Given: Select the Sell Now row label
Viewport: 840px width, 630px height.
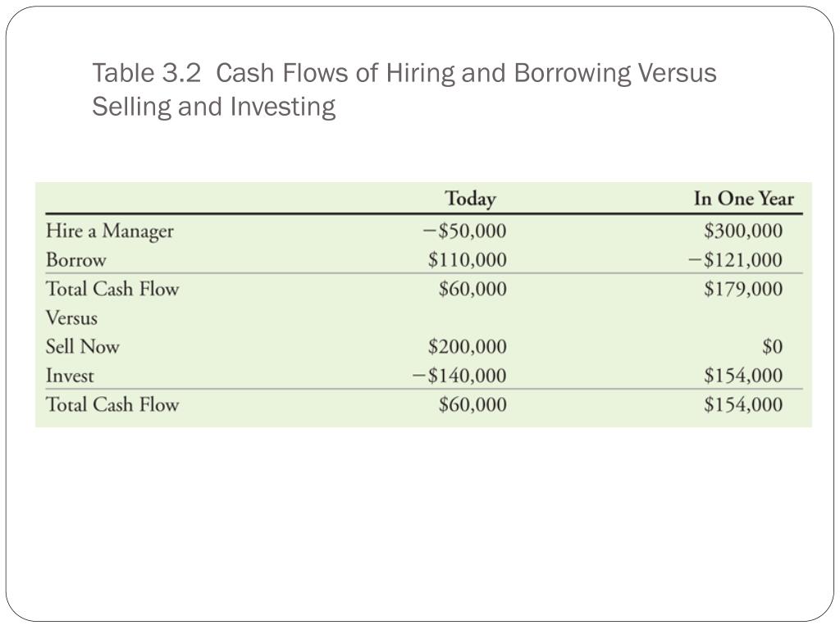Looking at the screenshot, I should coord(83,347).
